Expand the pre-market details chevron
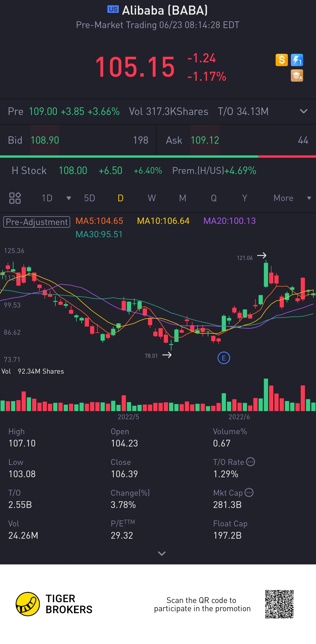The width and height of the screenshot is (316, 644). (304, 111)
